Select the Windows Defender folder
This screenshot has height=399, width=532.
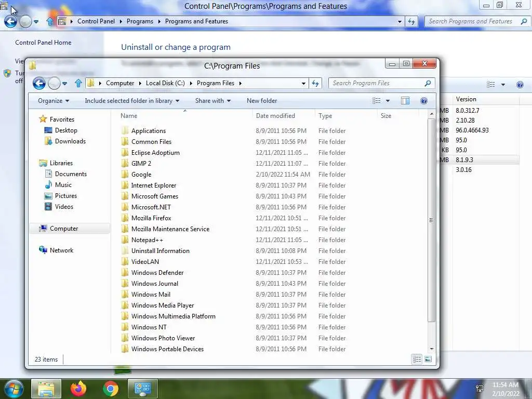(x=157, y=272)
